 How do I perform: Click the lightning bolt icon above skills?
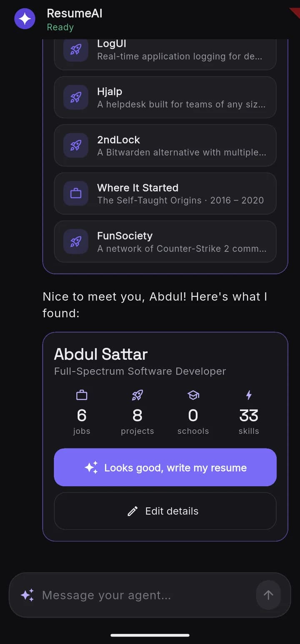coord(249,395)
